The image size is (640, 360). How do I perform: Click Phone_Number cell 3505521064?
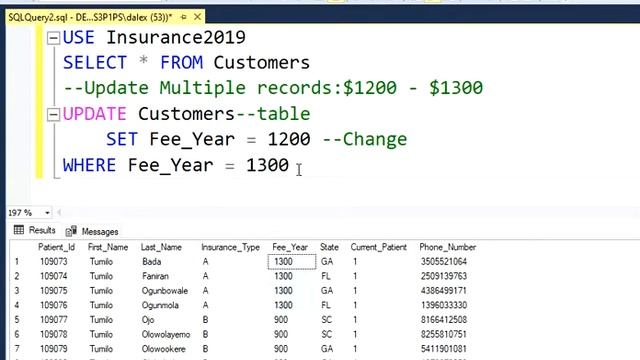tap(444, 262)
